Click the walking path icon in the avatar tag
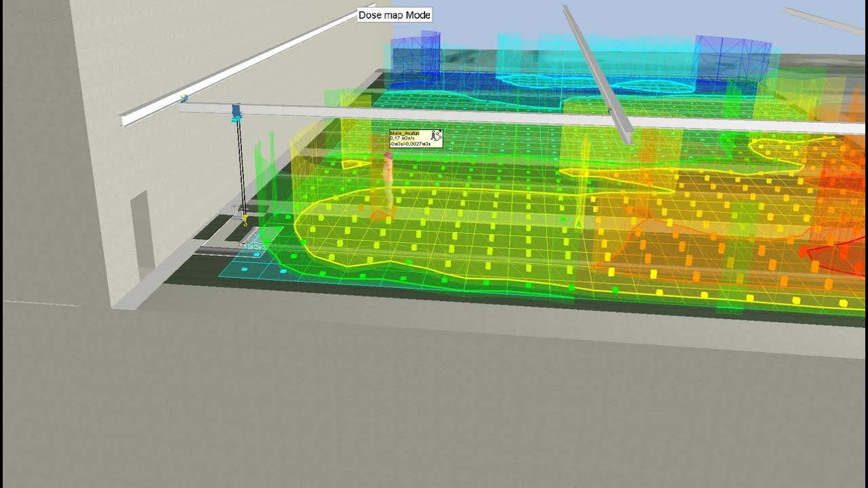868x488 pixels. pos(436,136)
